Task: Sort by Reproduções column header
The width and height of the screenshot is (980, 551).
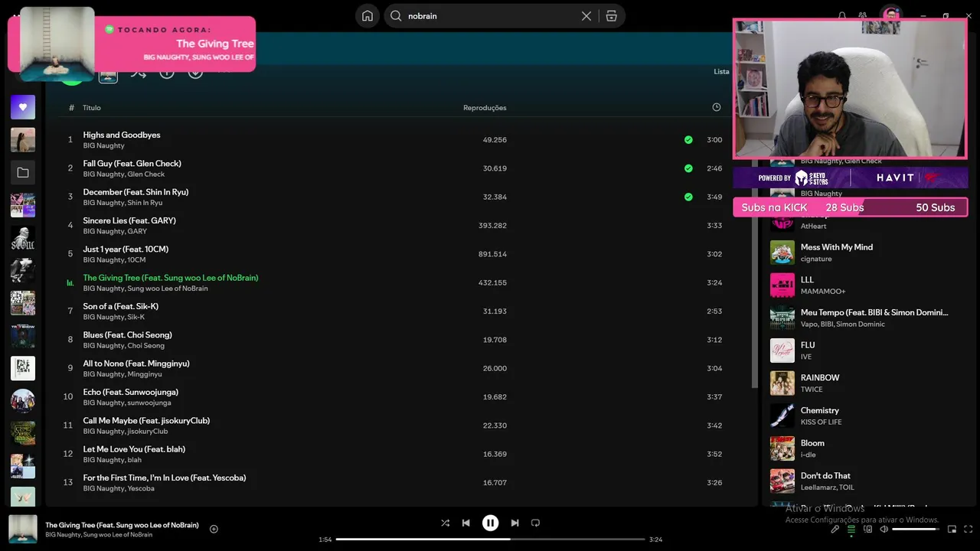Action: (x=485, y=108)
